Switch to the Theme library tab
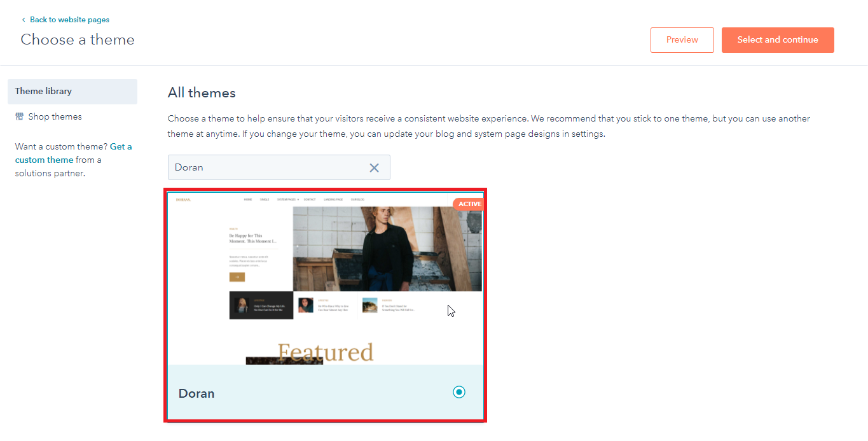868x441 pixels. 72,92
